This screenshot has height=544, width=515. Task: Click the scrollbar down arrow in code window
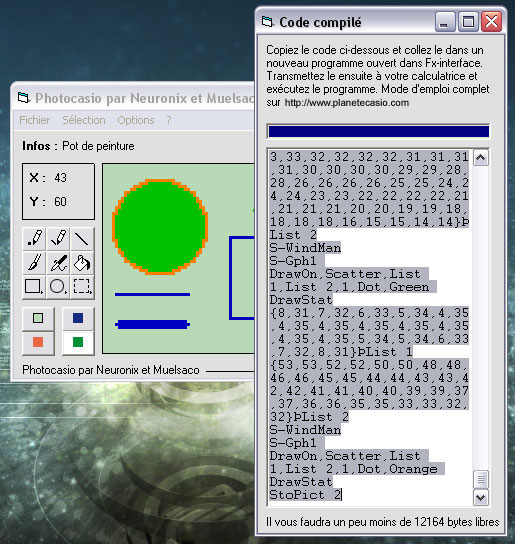pos(481,498)
